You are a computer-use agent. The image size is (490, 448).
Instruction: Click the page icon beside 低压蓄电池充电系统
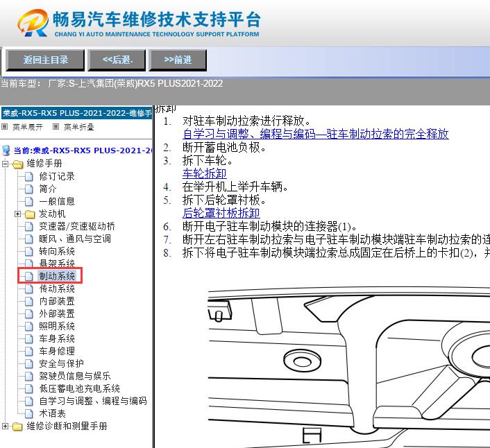click(x=29, y=389)
